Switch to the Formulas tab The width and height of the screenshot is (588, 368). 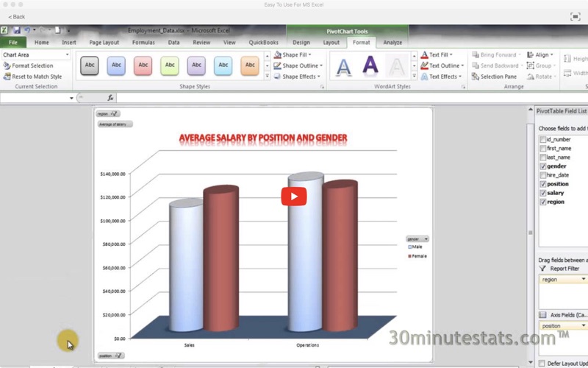143,43
